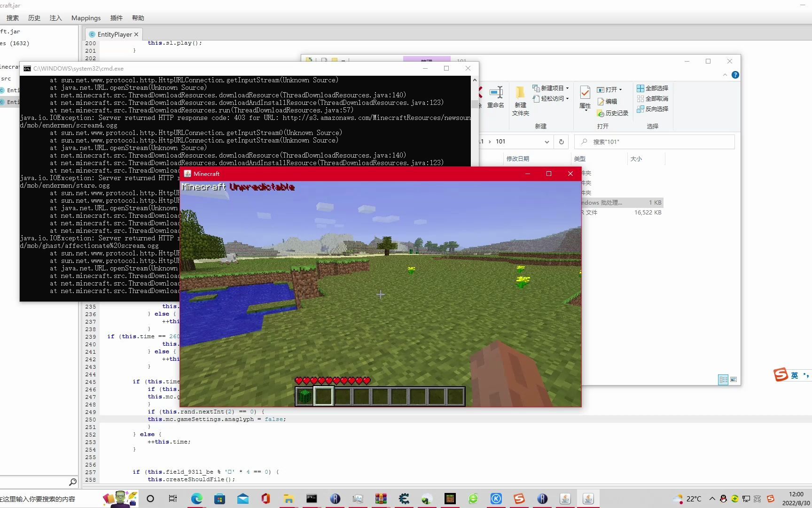Open the Sogou S icon on taskbar
The height and width of the screenshot is (508, 812).
pyautogui.click(x=519, y=499)
